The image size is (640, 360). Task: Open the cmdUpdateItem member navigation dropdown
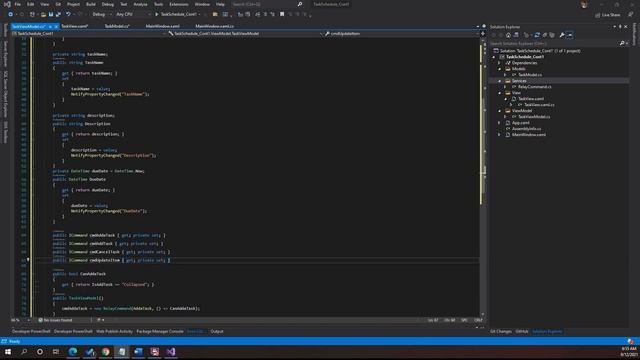402,33
